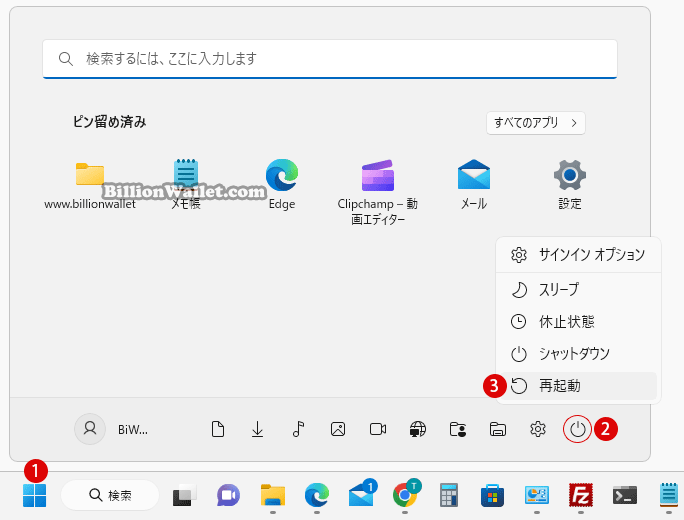Screen dimensions: 684x520
Task: Launch the メモ帳 pinned app
Action: [x=186, y=185]
